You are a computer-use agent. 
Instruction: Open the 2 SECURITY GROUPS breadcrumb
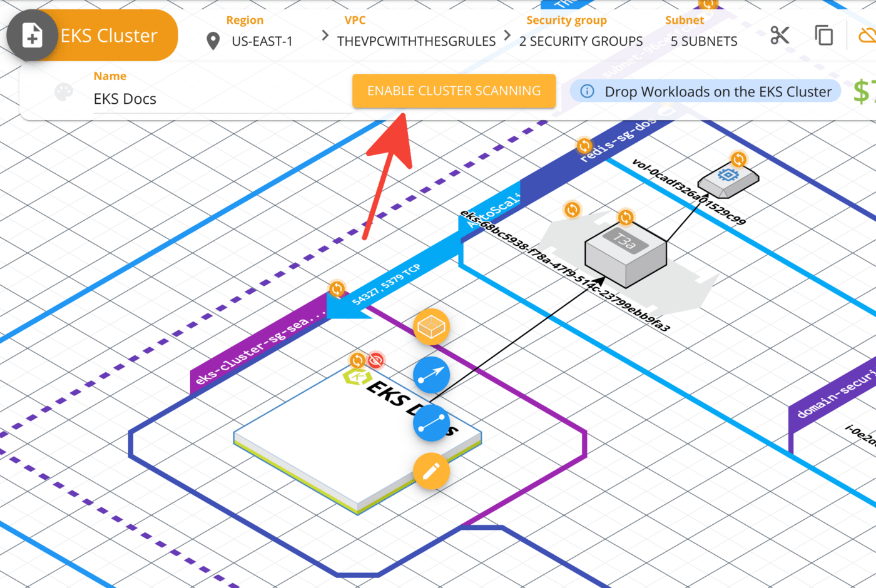click(581, 41)
